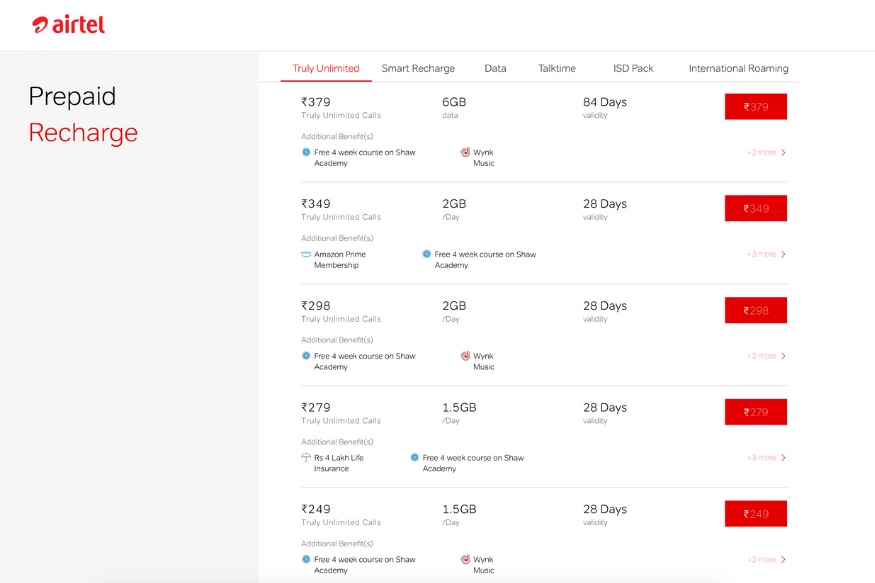Click Life Insurance umbrella icon in ₹279 plan
The width and height of the screenshot is (875, 583).
pos(306,458)
